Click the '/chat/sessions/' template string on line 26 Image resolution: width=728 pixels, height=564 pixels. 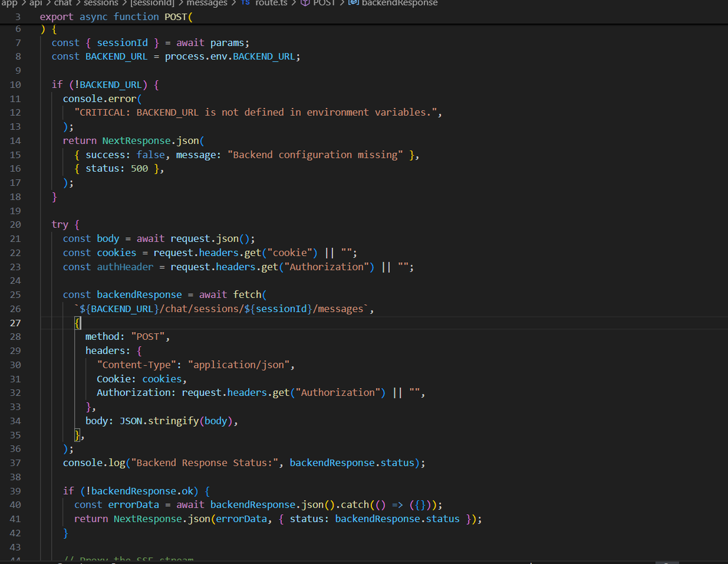202,309
